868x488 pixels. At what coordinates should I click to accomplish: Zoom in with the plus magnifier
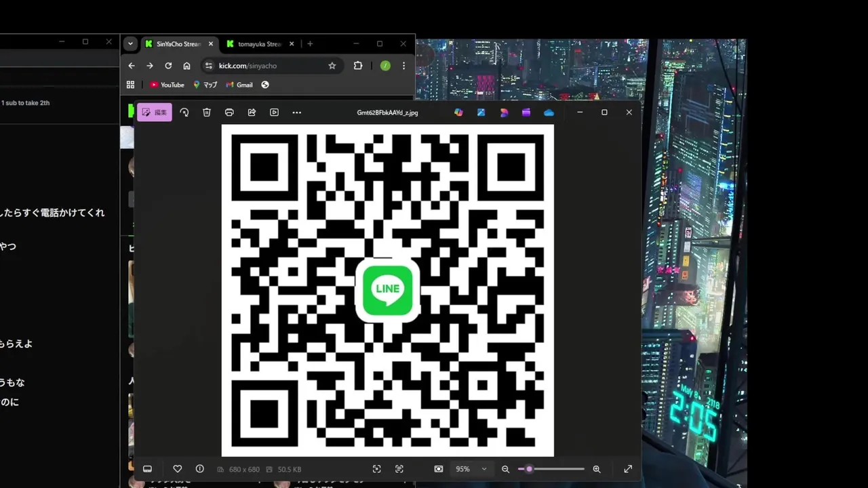(597, 469)
